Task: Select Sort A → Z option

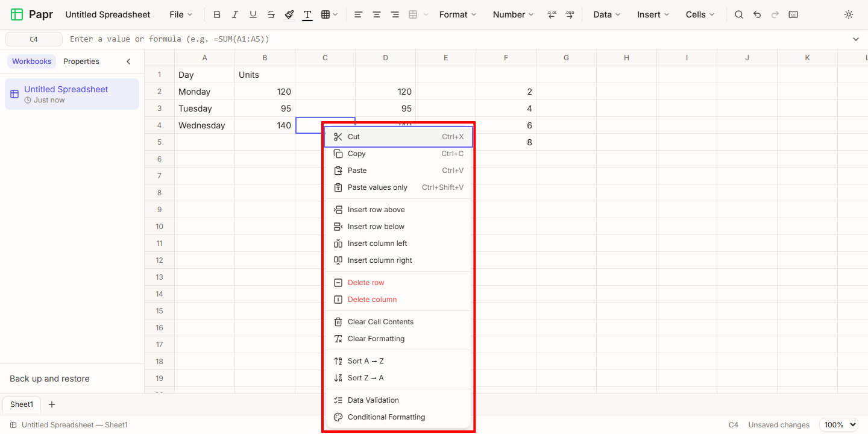Action: [398, 361]
